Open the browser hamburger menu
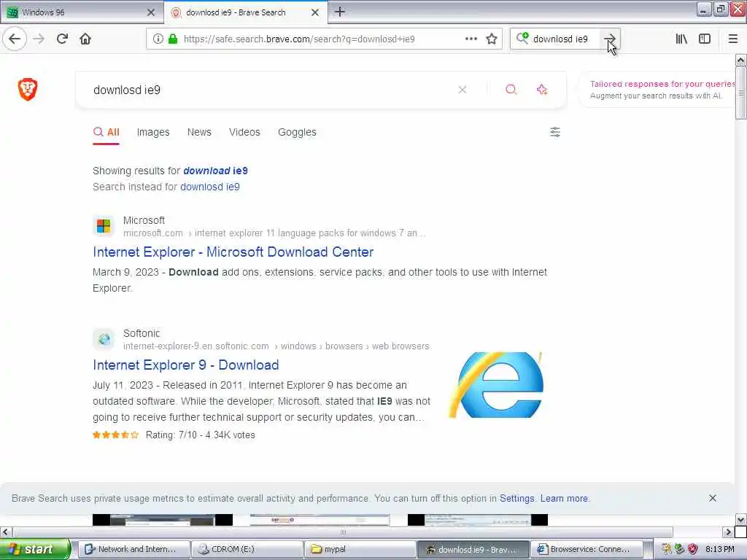The height and width of the screenshot is (560, 747). tap(732, 39)
